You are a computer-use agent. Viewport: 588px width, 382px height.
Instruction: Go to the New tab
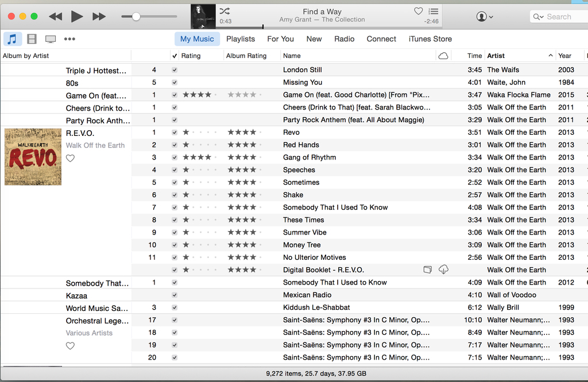point(314,39)
